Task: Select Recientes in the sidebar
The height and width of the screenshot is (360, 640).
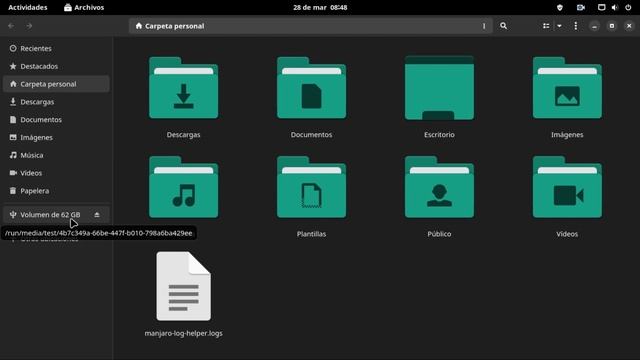Action: [56, 48]
